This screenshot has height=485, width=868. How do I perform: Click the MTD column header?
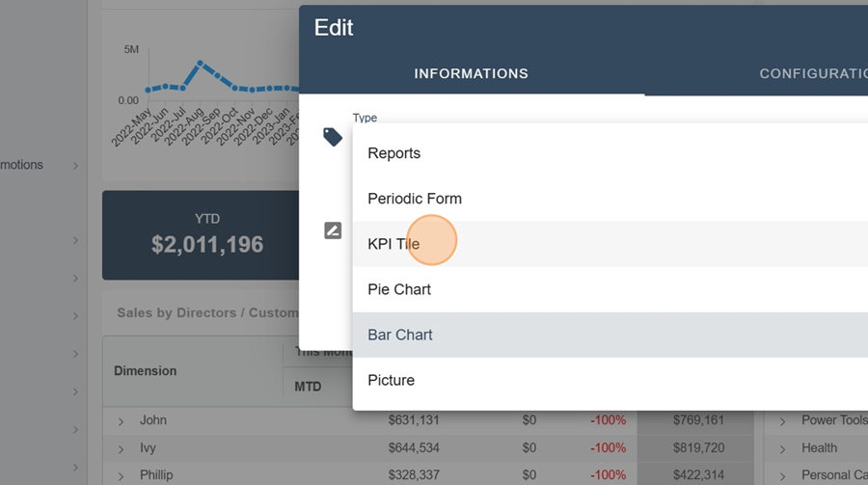tap(309, 387)
